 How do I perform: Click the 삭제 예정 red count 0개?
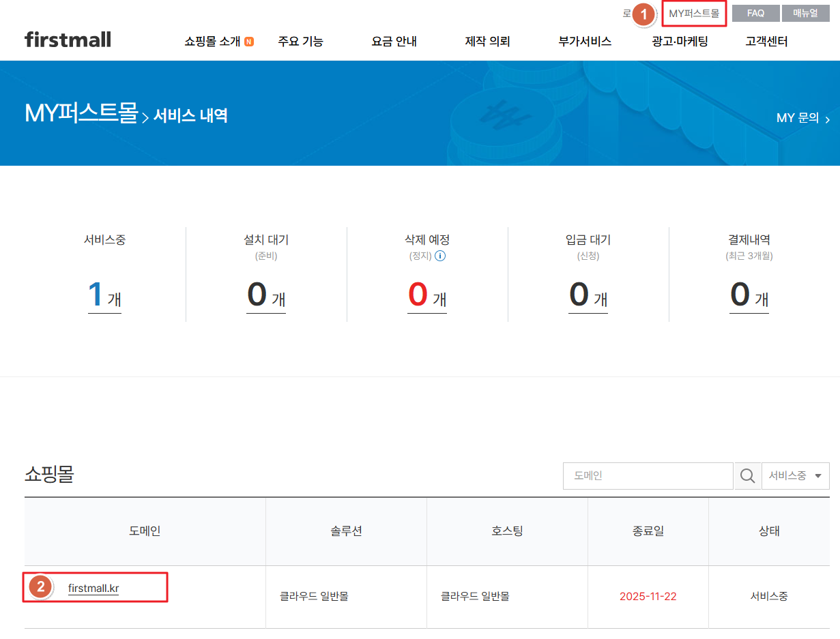(427, 295)
